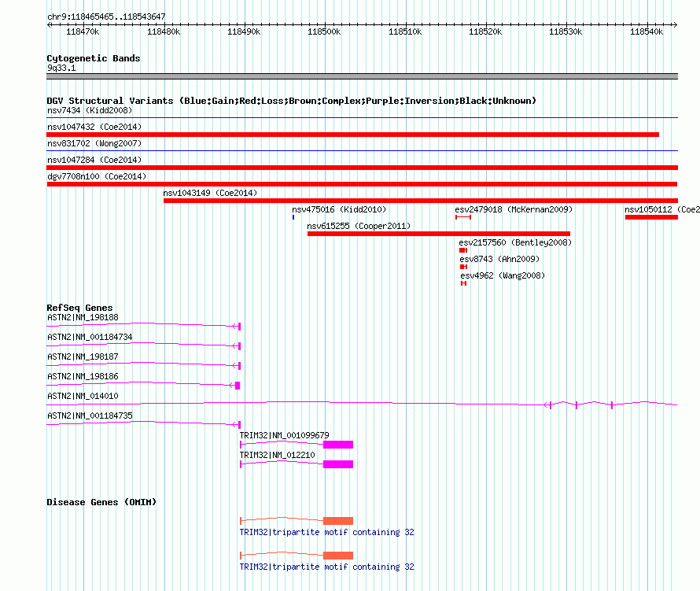700x591 pixels.
Task: Click the 118520k ruler label
Action: click(485, 32)
